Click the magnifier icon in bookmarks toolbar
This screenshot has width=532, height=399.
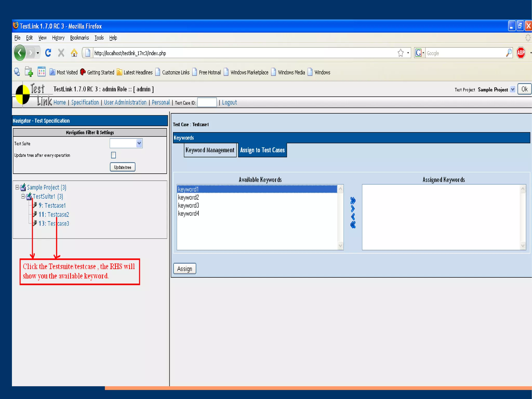[x=17, y=72]
